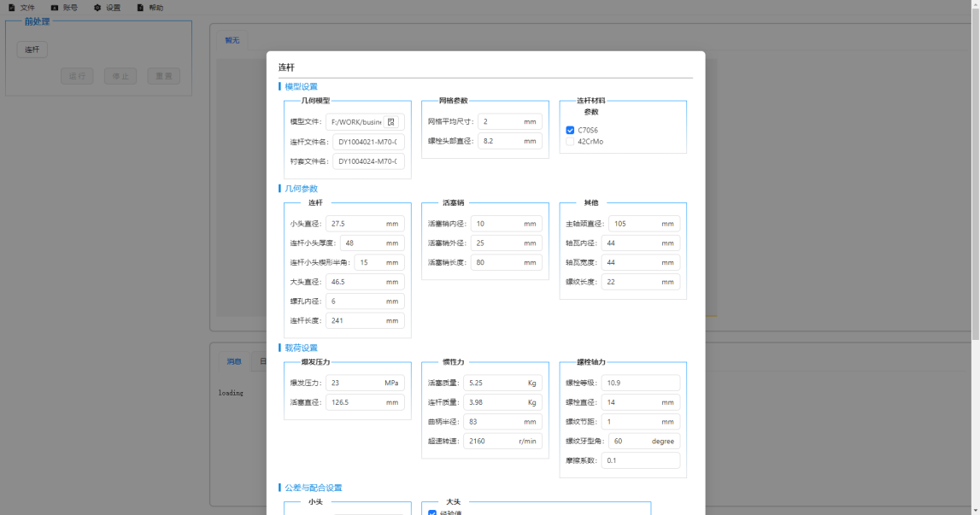Image resolution: width=980 pixels, height=515 pixels.
Task: Click the page vertical scrollbar
Action: [x=975, y=171]
